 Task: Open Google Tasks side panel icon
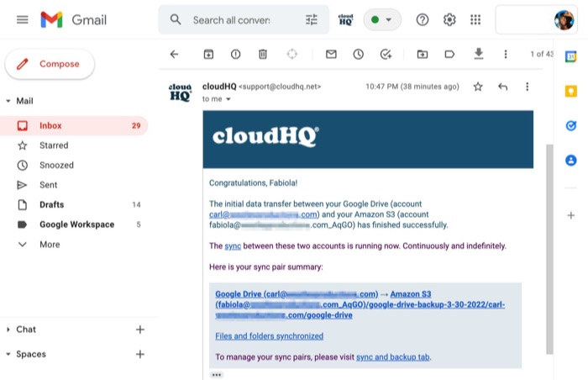point(570,125)
